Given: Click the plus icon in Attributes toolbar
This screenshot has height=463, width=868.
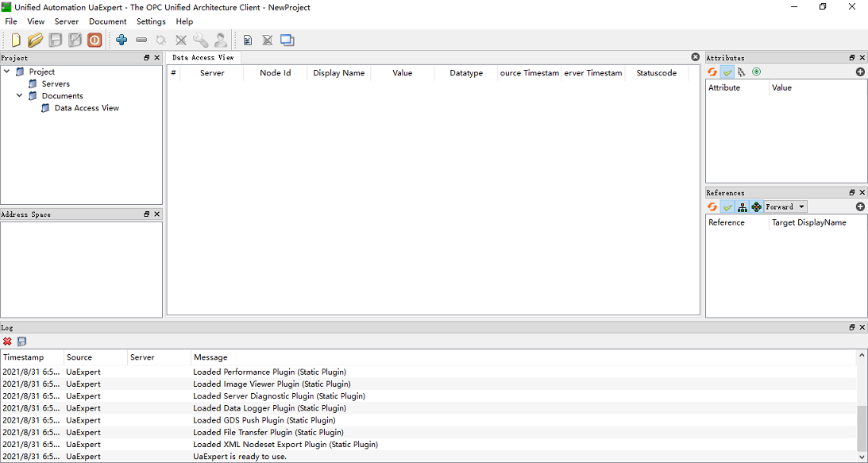Looking at the screenshot, I should pos(860,72).
